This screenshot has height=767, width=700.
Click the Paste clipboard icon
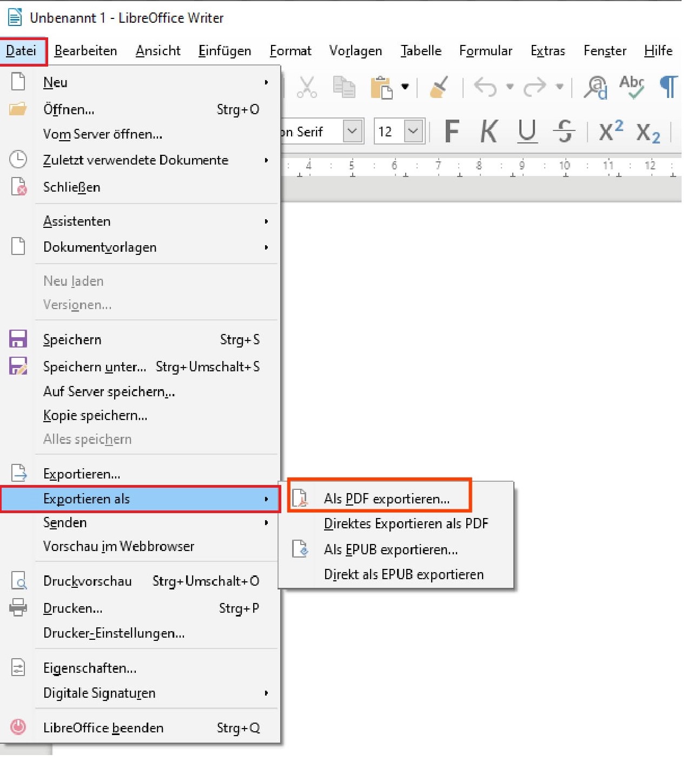(x=381, y=87)
